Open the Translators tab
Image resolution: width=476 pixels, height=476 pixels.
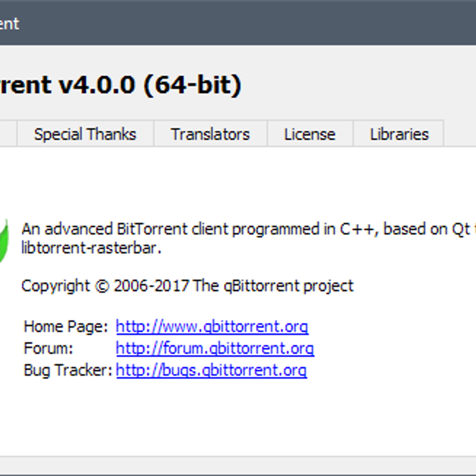pyautogui.click(x=210, y=134)
